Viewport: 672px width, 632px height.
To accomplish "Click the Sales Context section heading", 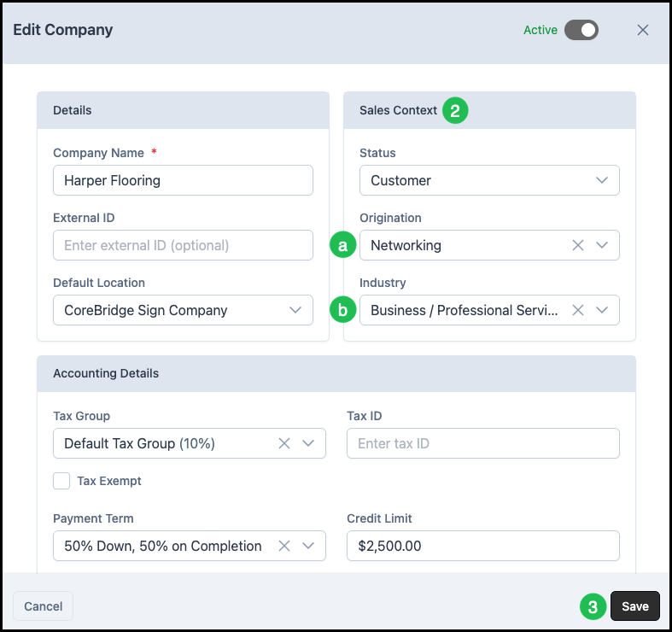I will [x=398, y=110].
